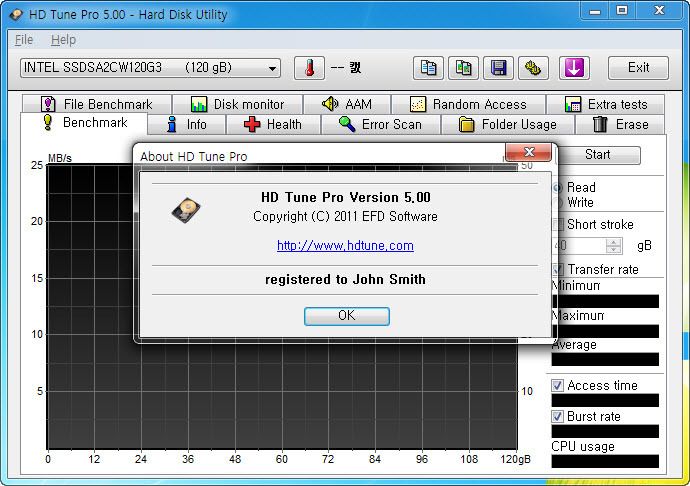Open the Erase tab
This screenshot has width=690, height=486.
(x=620, y=125)
